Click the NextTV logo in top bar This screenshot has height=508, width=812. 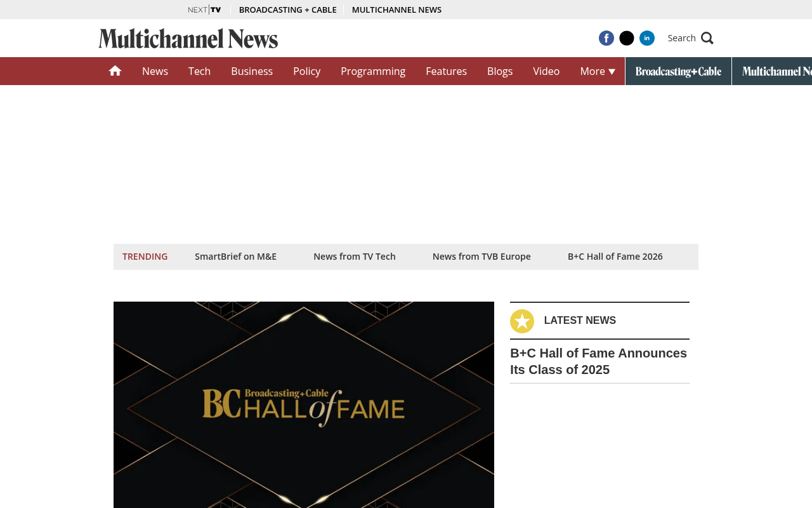pyautogui.click(x=204, y=10)
